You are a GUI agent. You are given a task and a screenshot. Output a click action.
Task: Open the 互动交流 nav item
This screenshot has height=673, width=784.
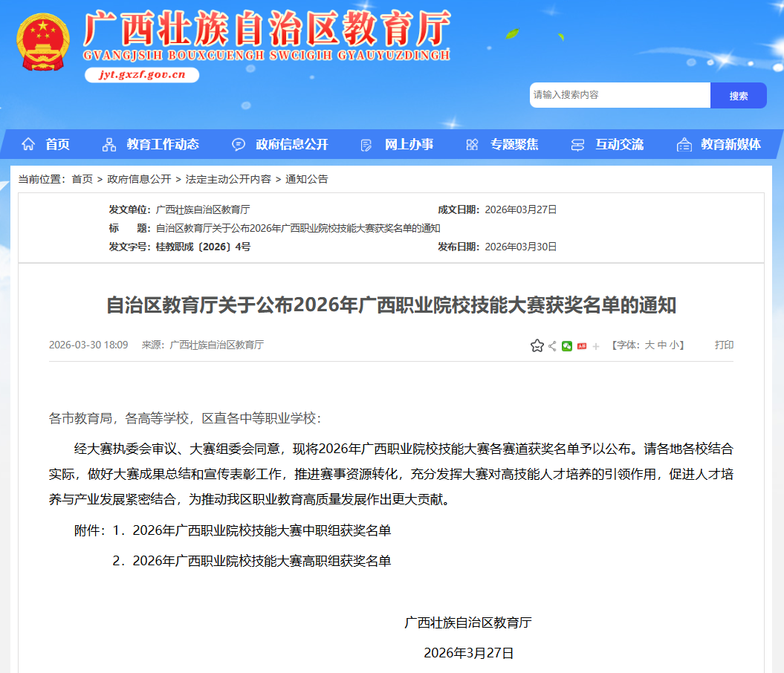619,144
